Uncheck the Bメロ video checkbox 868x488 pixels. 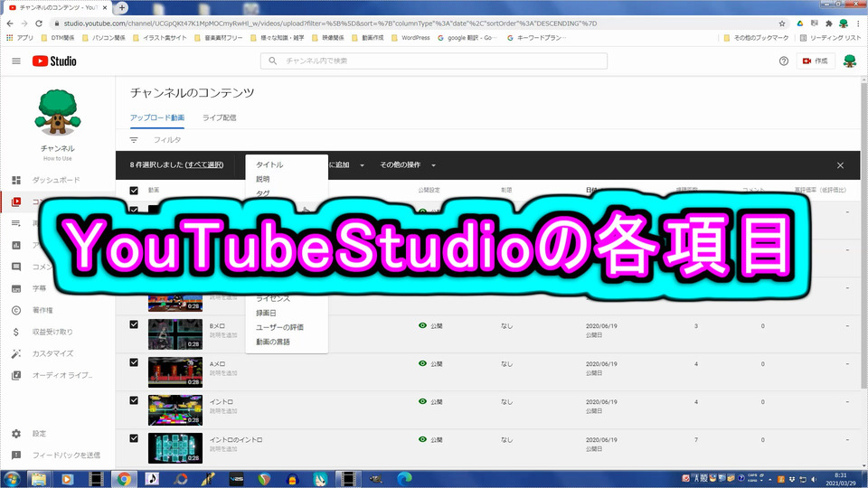click(x=134, y=324)
